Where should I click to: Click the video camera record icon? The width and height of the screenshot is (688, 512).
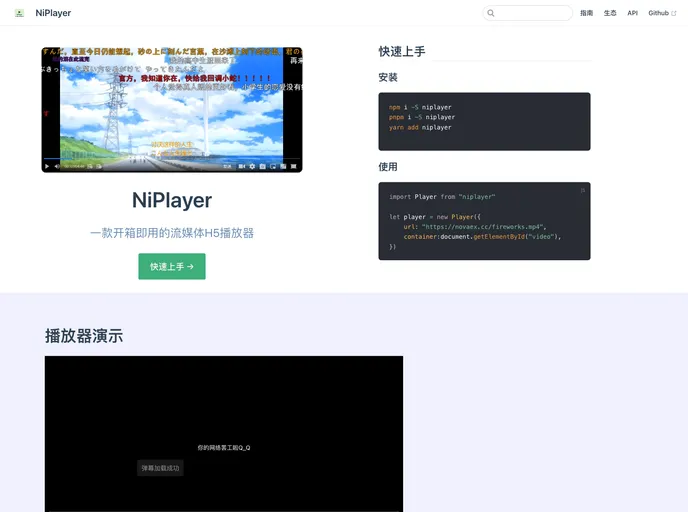242,166
